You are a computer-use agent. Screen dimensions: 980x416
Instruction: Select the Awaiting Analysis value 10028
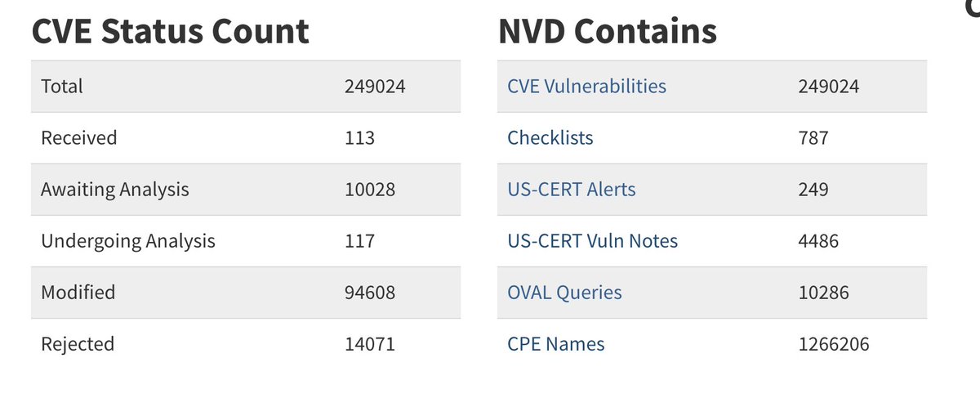click(x=370, y=189)
